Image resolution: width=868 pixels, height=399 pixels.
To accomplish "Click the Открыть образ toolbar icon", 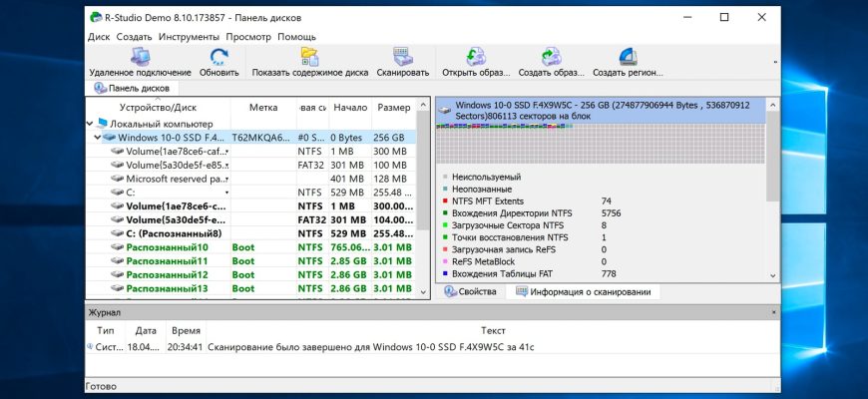I will [x=476, y=57].
